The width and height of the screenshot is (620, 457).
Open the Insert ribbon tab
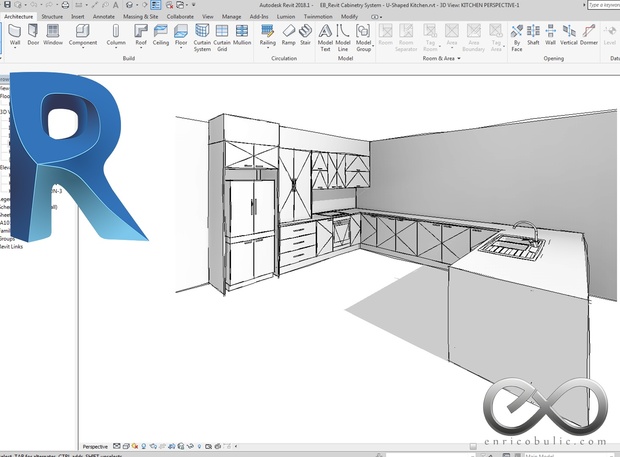(x=78, y=17)
